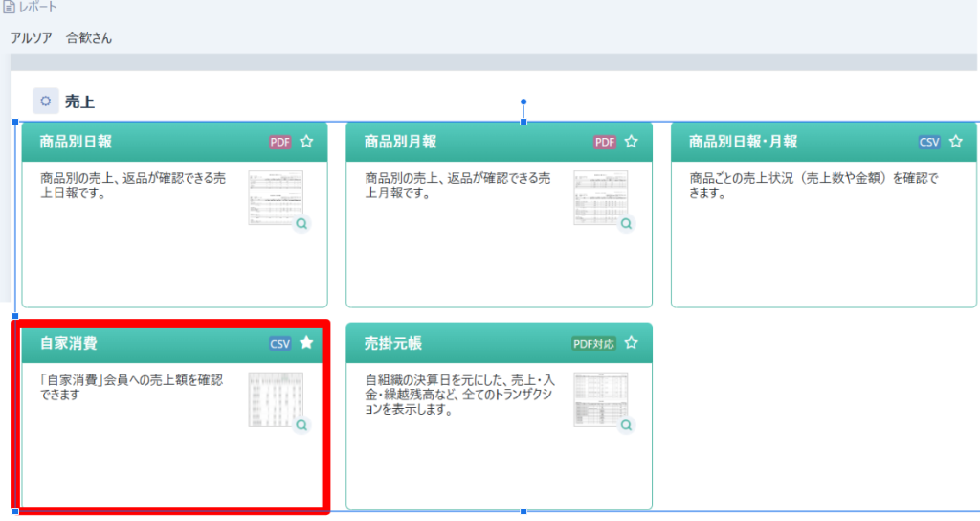Click PDF badge on 商品別日報 card
Image resolution: width=980 pixels, height=521 pixels.
pos(279,142)
